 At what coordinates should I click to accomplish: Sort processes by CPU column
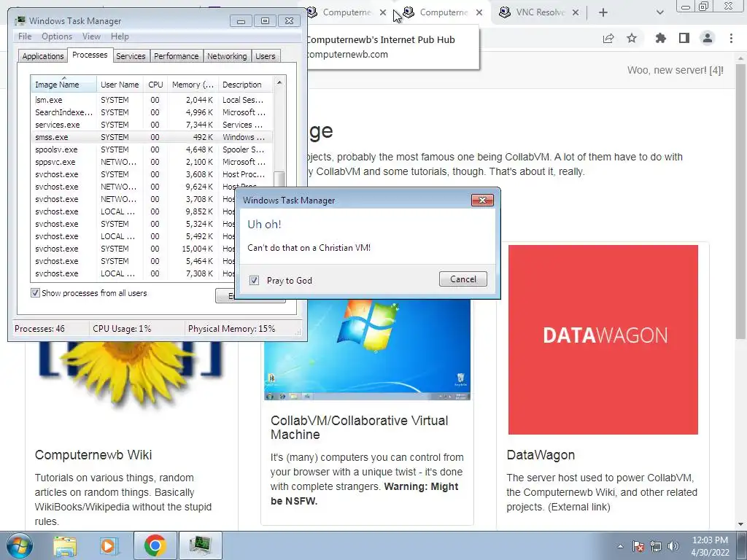[156, 85]
